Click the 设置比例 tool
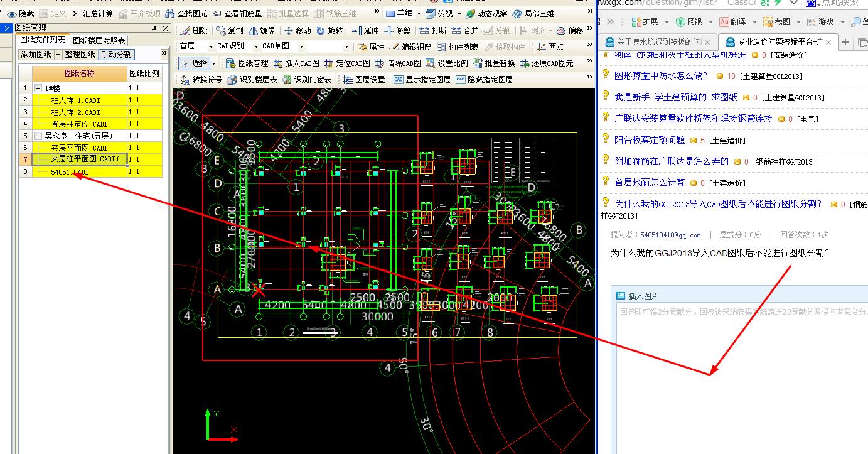The image size is (868, 454). [447, 63]
